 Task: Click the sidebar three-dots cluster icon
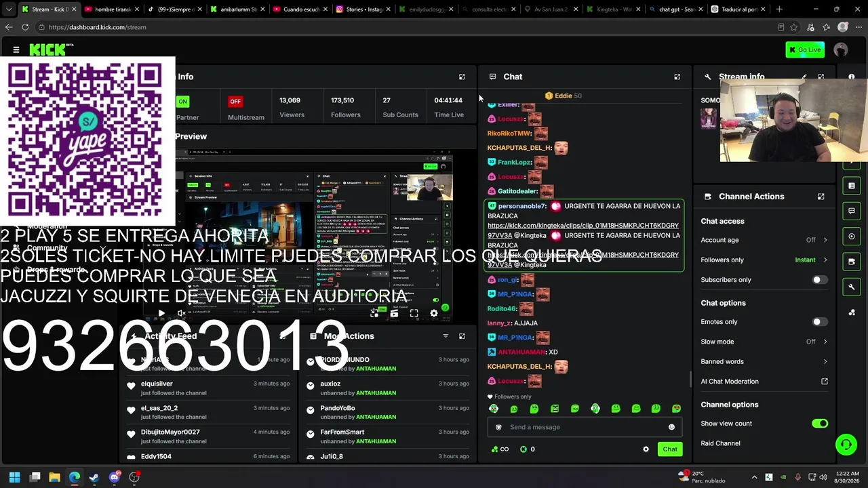tap(852, 312)
